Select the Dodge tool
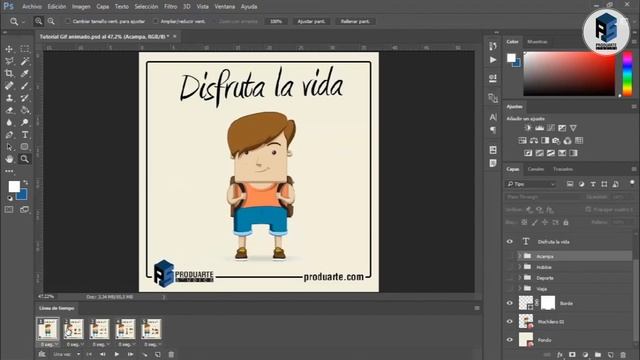640x360 pixels. click(25, 122)
